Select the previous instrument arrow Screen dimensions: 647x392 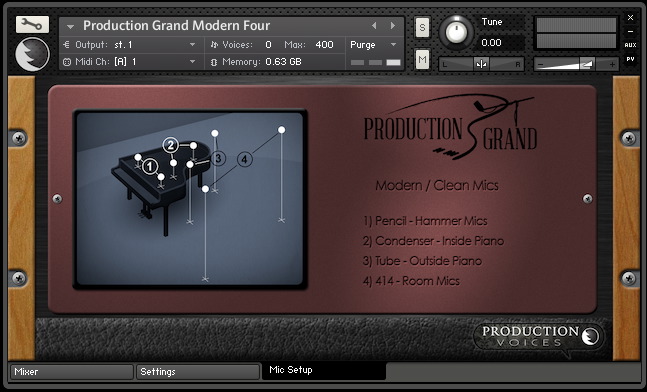pos(374,26)
